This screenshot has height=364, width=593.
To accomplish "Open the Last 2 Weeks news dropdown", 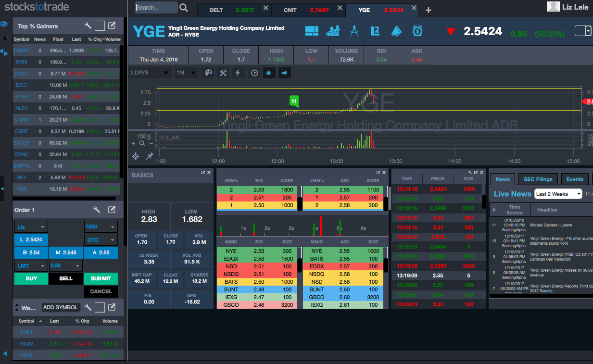I will 558,194.
